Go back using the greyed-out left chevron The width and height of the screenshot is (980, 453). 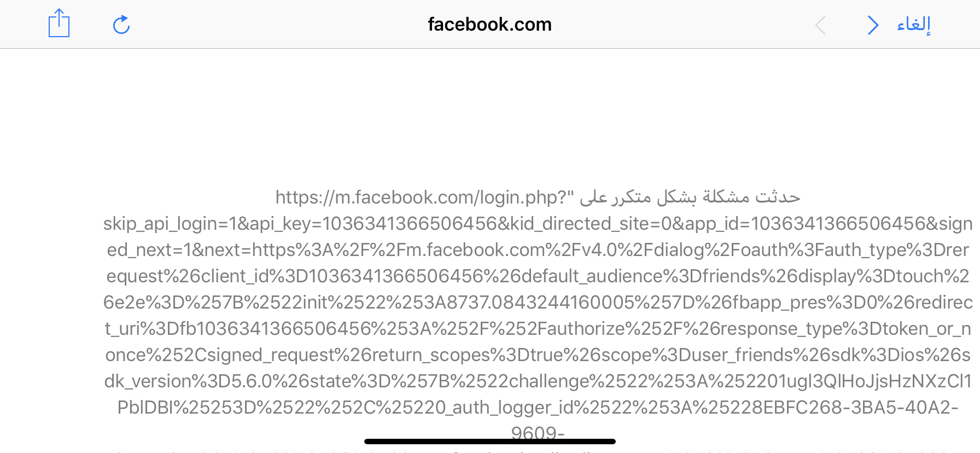click(x=820, y=25)
